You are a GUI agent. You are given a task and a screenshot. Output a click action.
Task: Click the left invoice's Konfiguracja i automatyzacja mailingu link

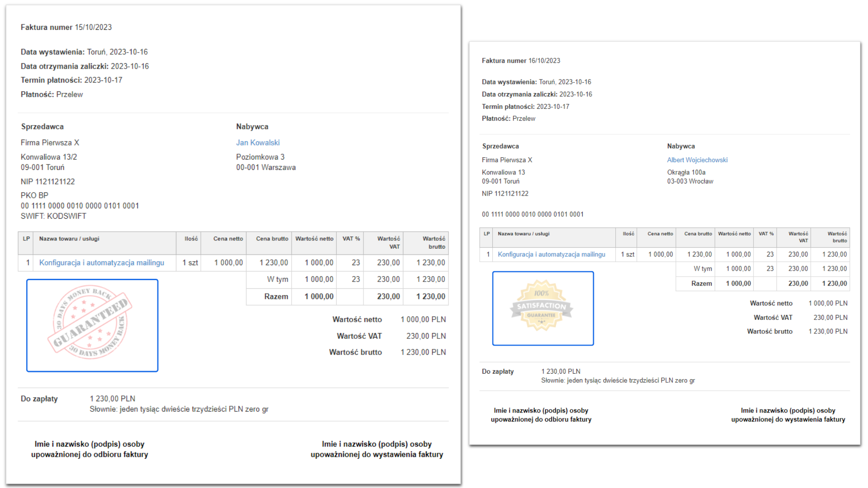102,263
